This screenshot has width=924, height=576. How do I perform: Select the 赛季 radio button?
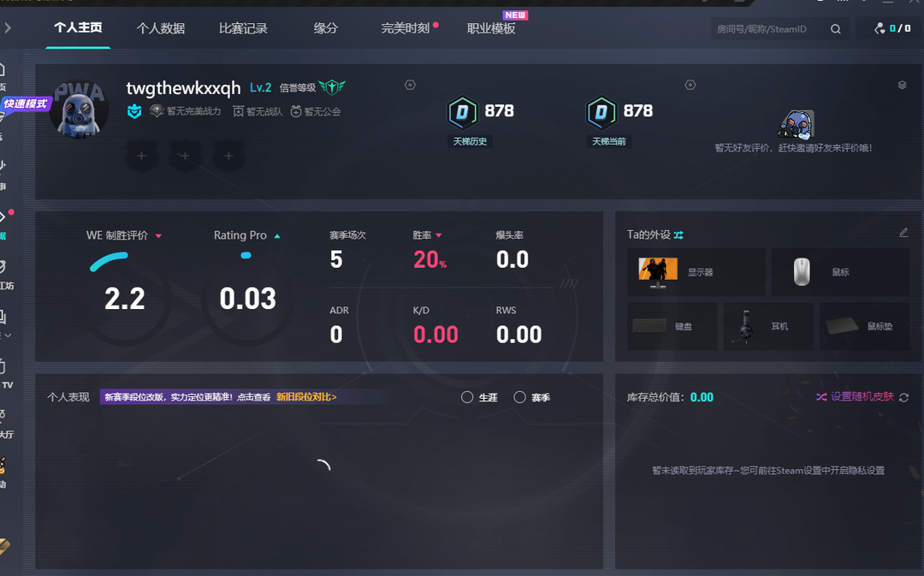click(519, 397)
